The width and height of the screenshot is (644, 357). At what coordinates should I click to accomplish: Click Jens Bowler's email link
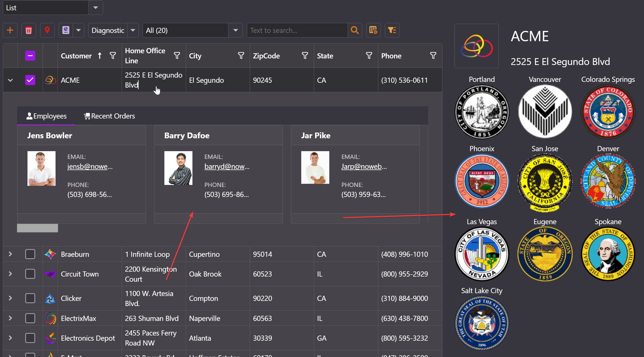point(90,167)
